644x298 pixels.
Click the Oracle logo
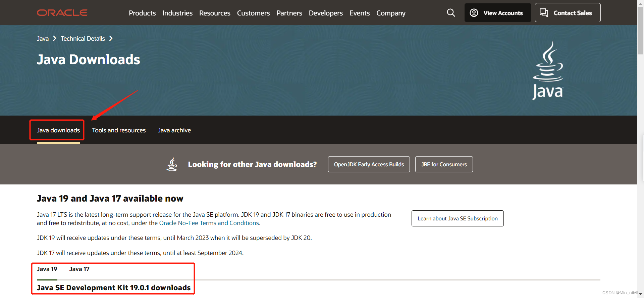click(62, 13)
